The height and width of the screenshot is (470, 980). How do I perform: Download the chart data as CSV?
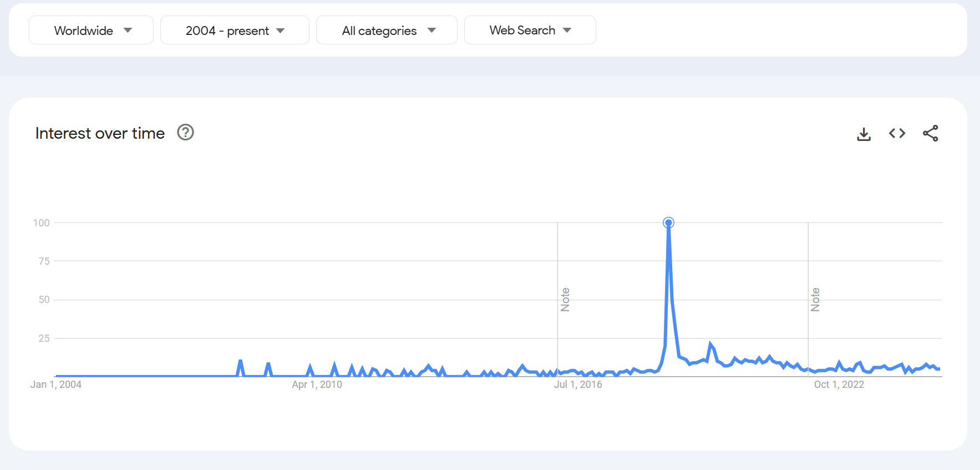(x=864, y=134)
